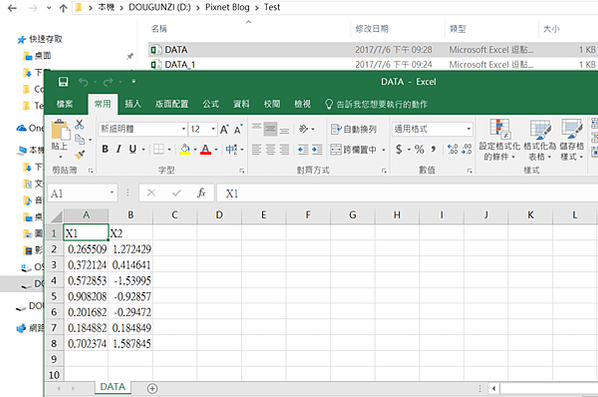
Task: Toggle Italic formatting
Action: pyautogui.click(x=119, y=149)
